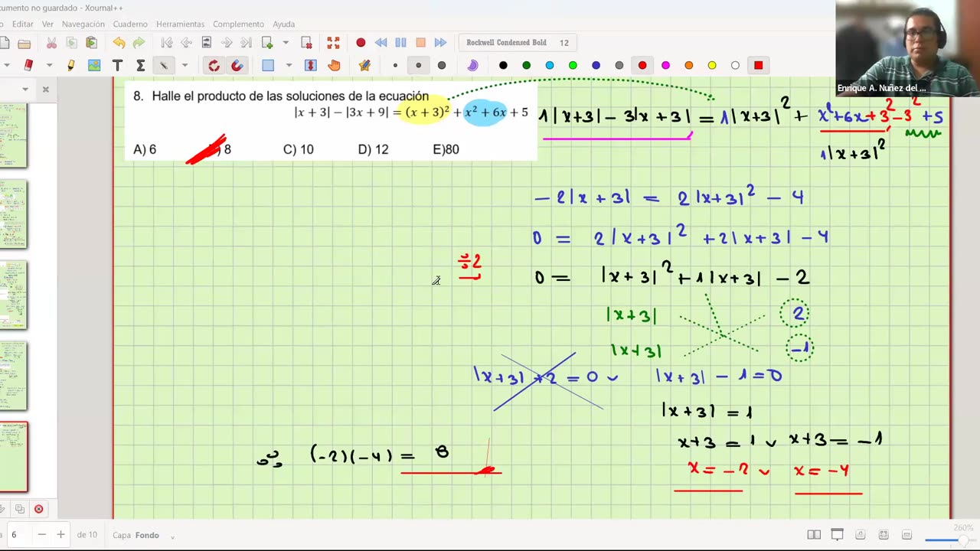Increase page number with plus button
The width and height of the screenshot is (980, 551).
click(x=60, y=535)
